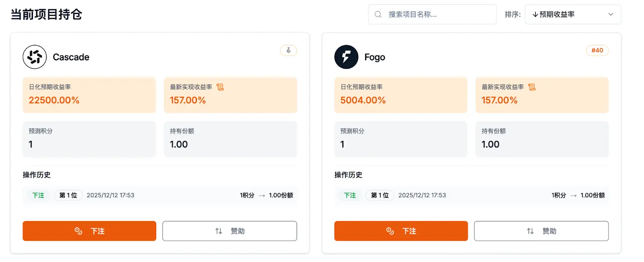Click the 第1位 tag in Fogo history
The image size is (644, 262).
380,195
